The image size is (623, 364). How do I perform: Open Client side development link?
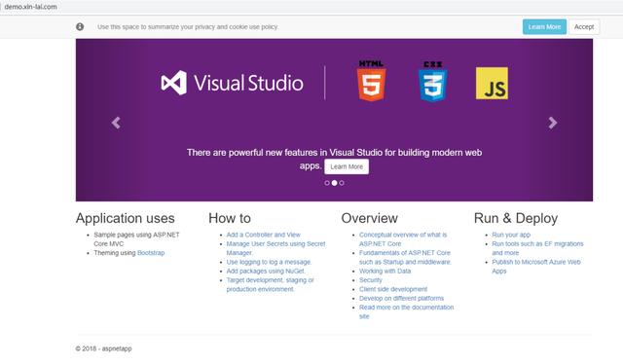click(393, 289)
